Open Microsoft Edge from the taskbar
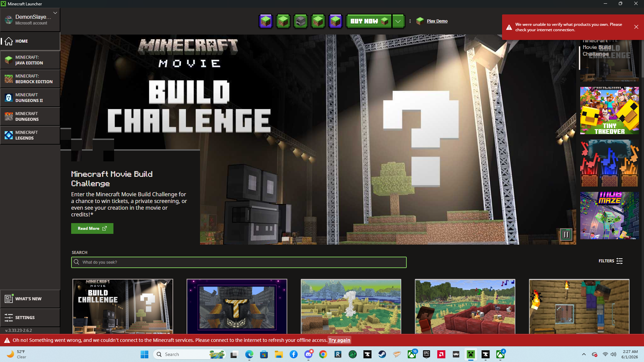This screenshot has height=362, width=644. pos(249,354)
